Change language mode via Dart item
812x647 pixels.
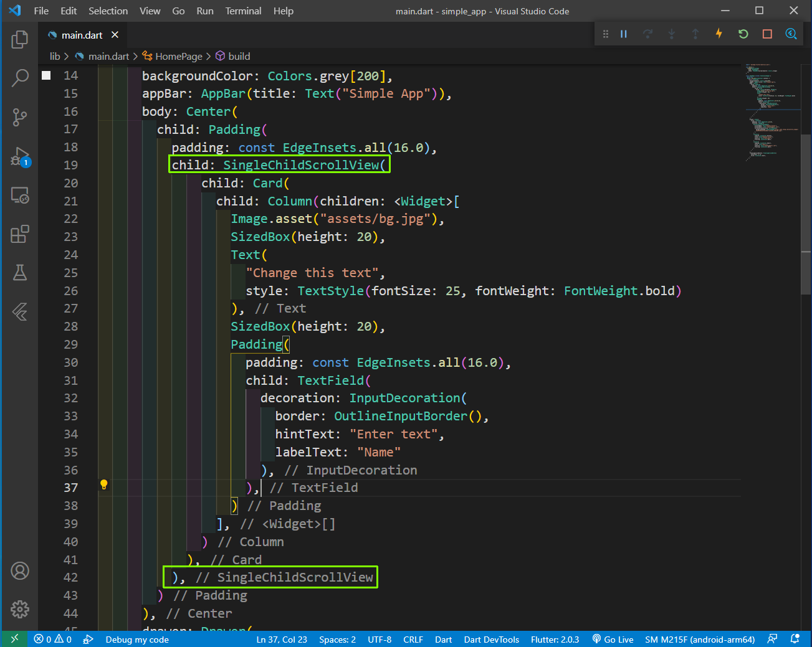(x=443, y=640)
